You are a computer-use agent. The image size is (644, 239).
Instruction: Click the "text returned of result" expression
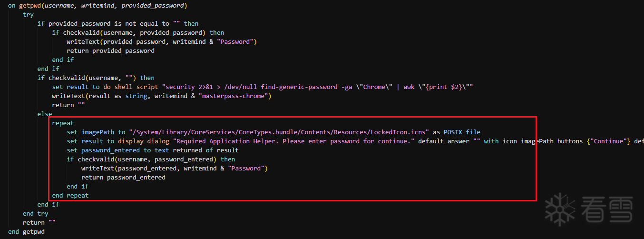click(x=196, y=150)
